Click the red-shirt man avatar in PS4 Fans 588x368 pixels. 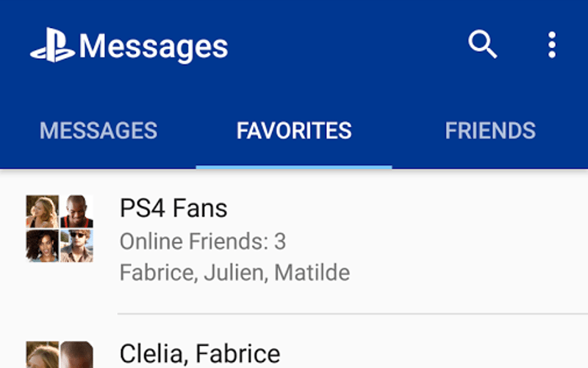coord(76,212)
